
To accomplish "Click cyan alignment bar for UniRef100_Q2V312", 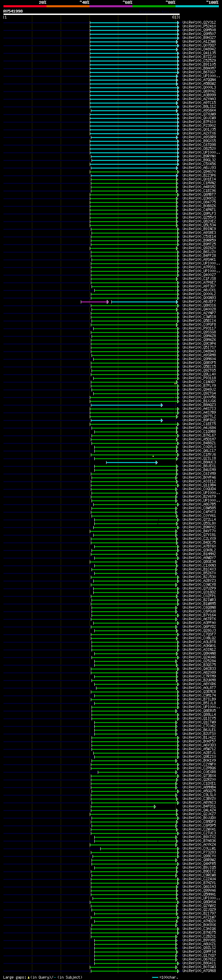I will [x=134, y=23].
